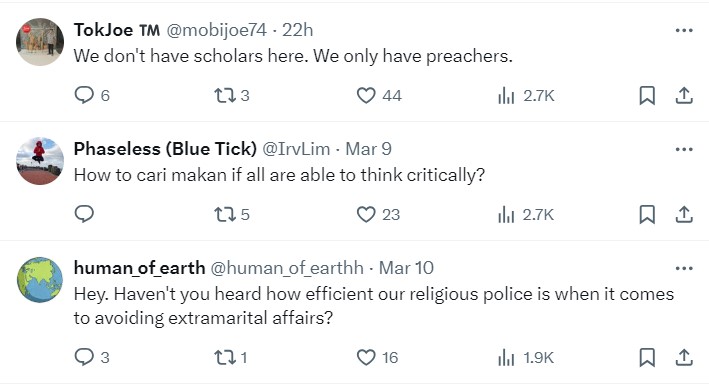Open the Mar 10 timestamp link
709x384 pixels.
406,268
